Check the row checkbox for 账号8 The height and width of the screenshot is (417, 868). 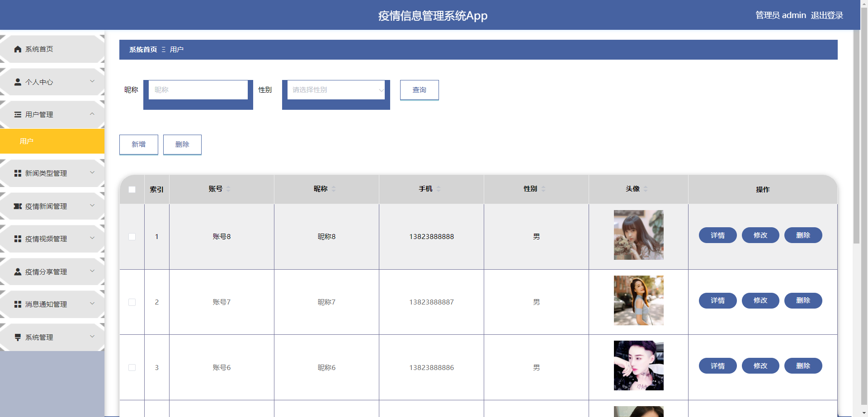point(132,237)
